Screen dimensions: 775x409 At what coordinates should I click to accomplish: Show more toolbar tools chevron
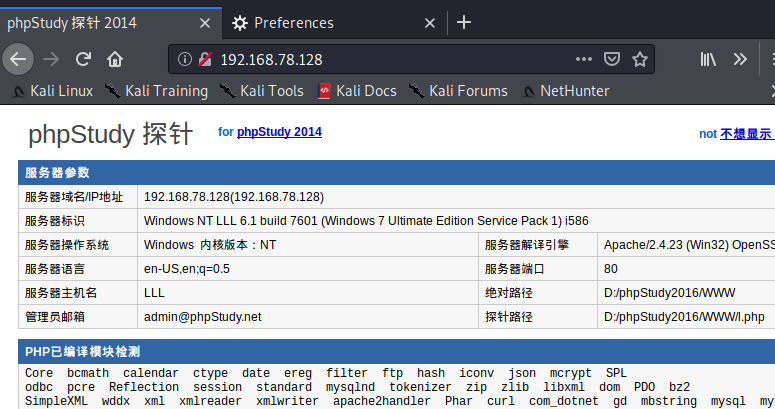[x=740, y=59]
